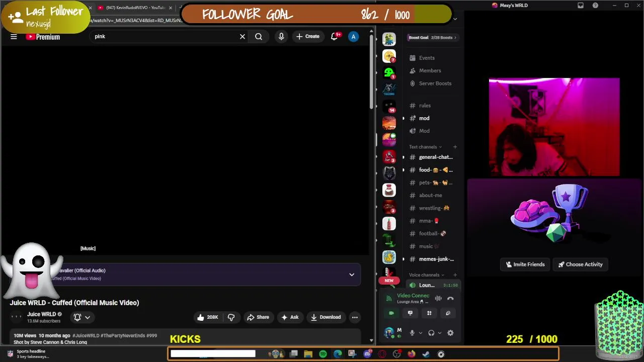Toggle notification bell for Juice WRLD channel
Screen dimensions: 644x362
[77, 317]
